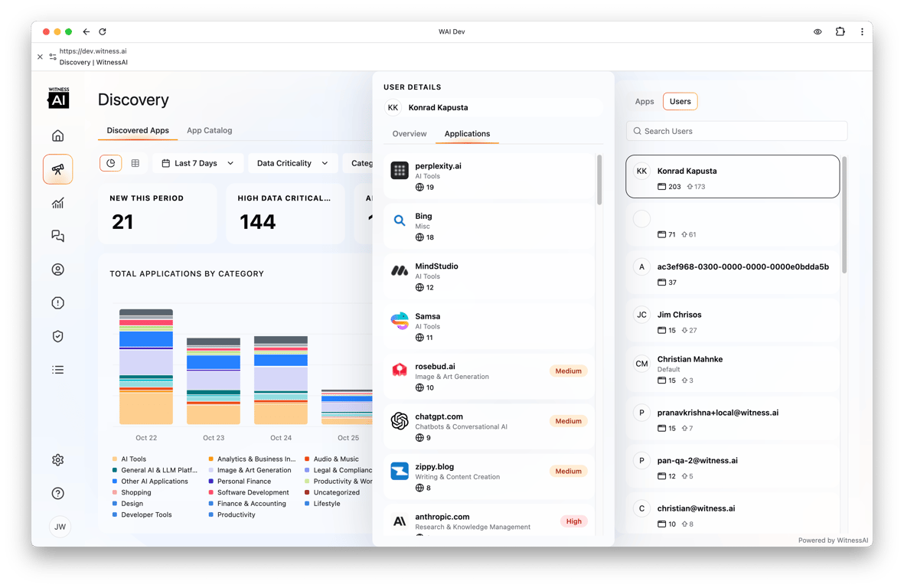The height and width of the screenshot is (588, 904).
Task: Open the user profile circle sidebar icon
Action: click(57, 269)
